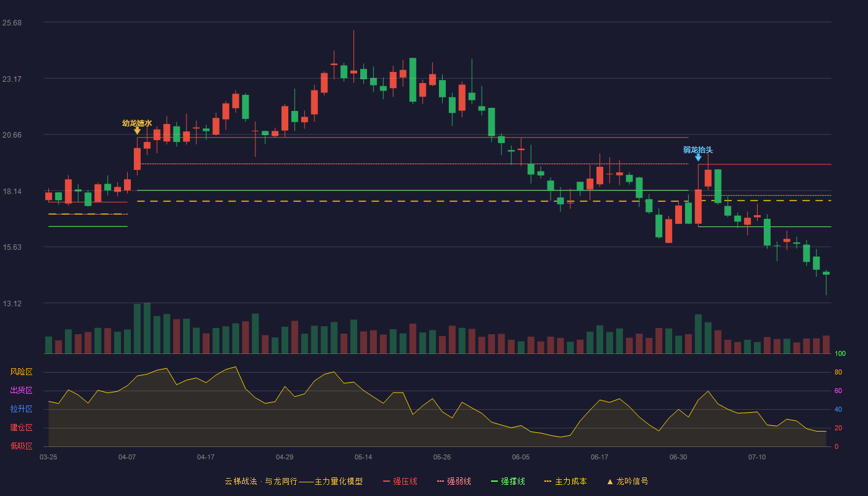The width and height of the screenshot is (868, 496).
Task: Click the tallest volume bar near 04-07
Action: point(147,328)
